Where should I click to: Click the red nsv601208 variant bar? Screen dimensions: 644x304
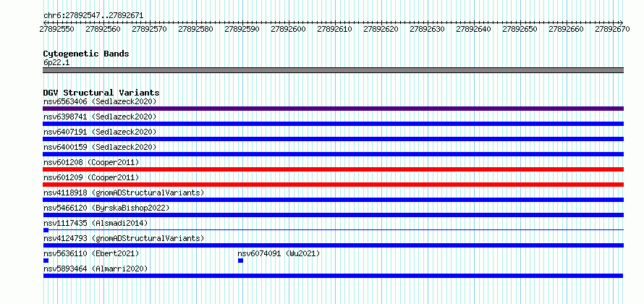pos(333,169)
